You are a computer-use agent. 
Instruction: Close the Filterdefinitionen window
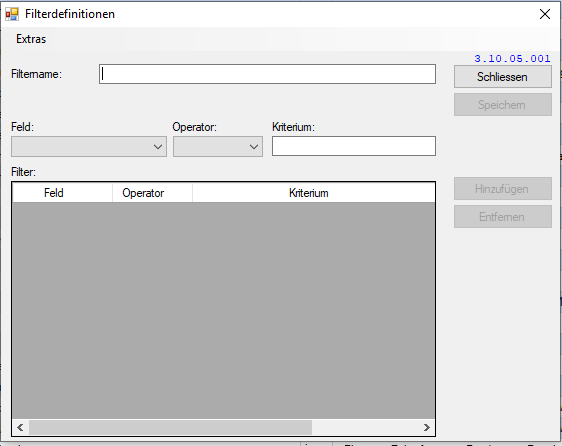[x=545, y=14]
